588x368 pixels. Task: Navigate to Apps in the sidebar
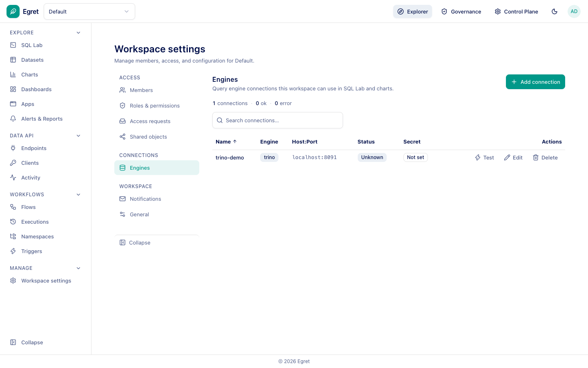(45, 104)
